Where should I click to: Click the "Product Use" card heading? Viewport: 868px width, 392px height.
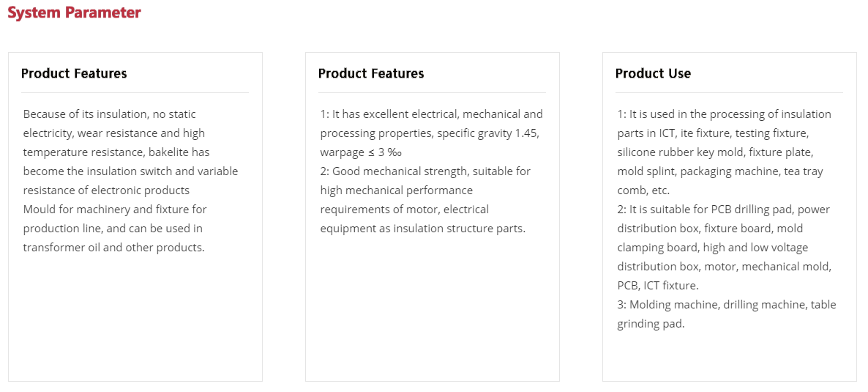pyautogui.click(x=653, y=73)
